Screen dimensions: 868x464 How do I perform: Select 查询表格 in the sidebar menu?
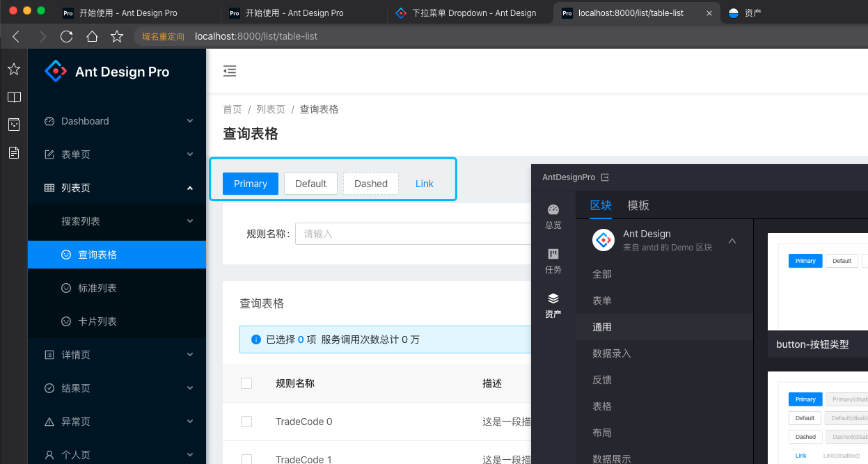tap(117, 255)
